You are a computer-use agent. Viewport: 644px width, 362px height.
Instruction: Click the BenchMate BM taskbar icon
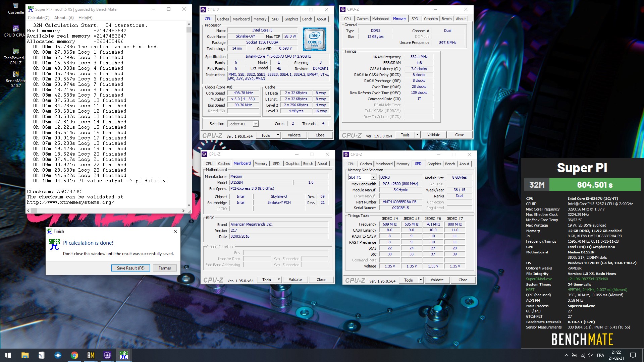[91, 355]
